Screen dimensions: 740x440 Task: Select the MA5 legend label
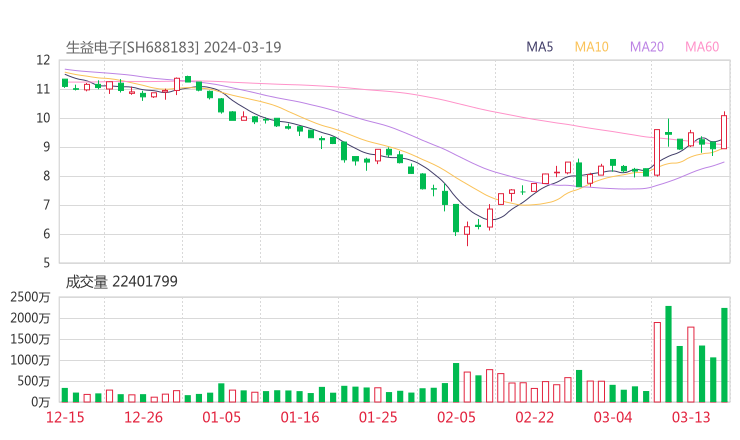[x=539, y=47]
